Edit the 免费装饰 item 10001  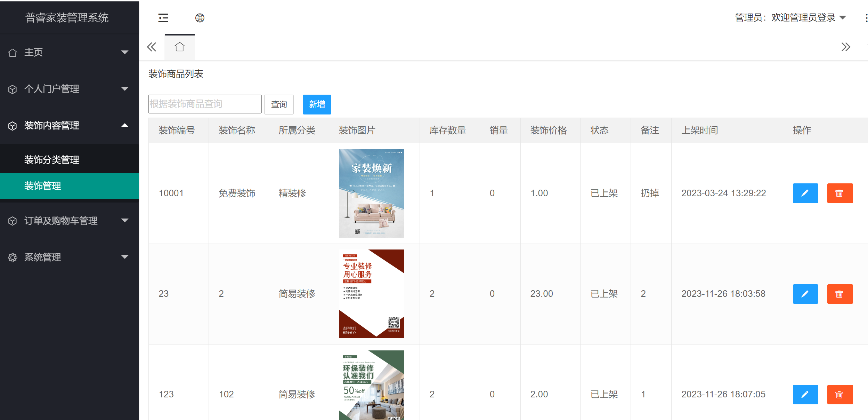click(x=805, y=193)
